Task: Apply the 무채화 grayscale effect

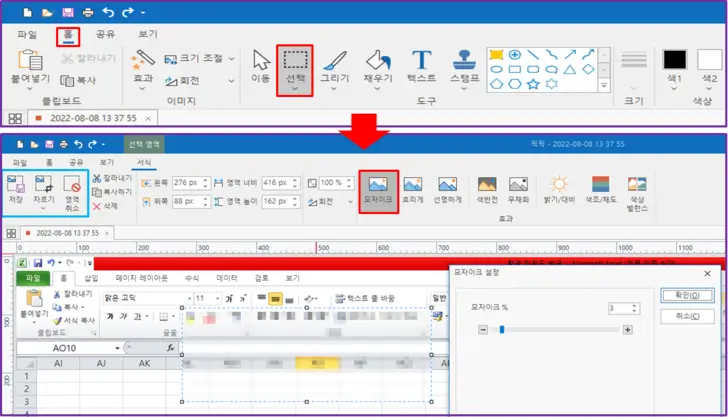Action: click(518, 191)
